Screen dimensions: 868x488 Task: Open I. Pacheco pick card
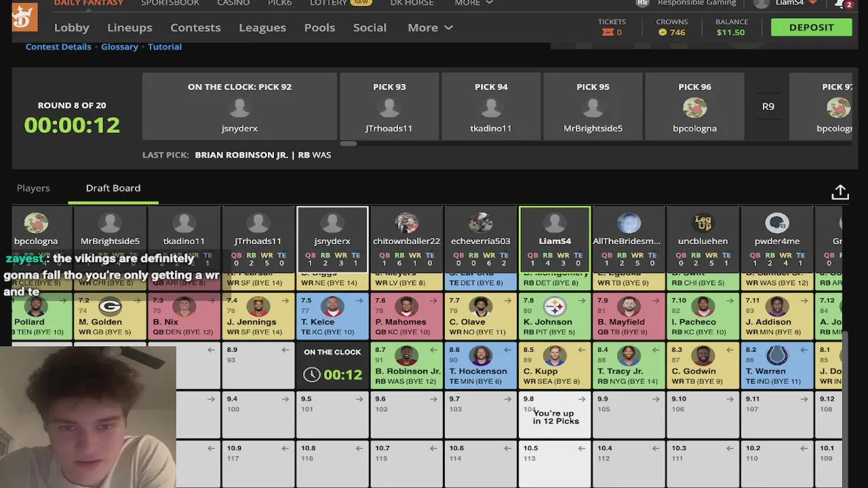703,316
